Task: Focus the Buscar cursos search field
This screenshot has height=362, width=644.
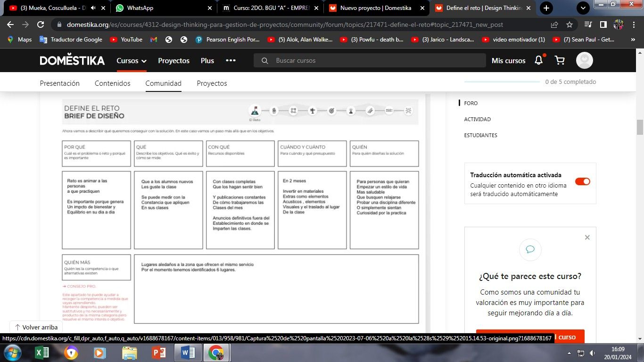Action: tap(370, 60)
